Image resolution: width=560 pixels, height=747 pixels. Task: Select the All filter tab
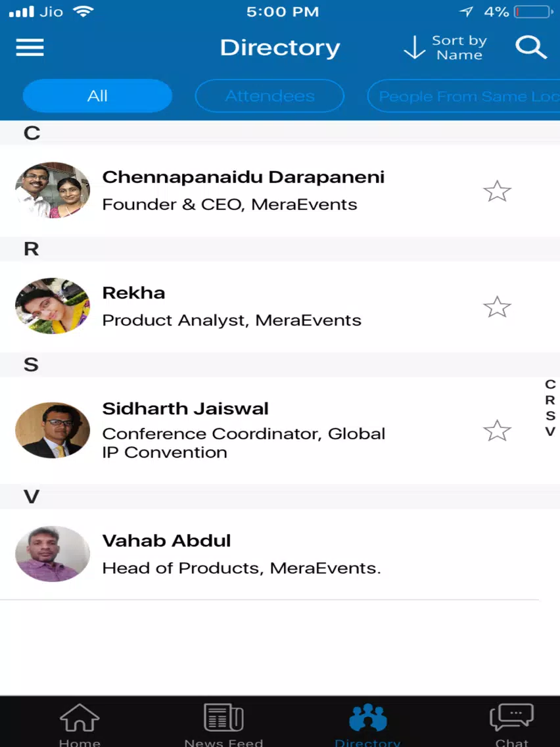point(97,96)
